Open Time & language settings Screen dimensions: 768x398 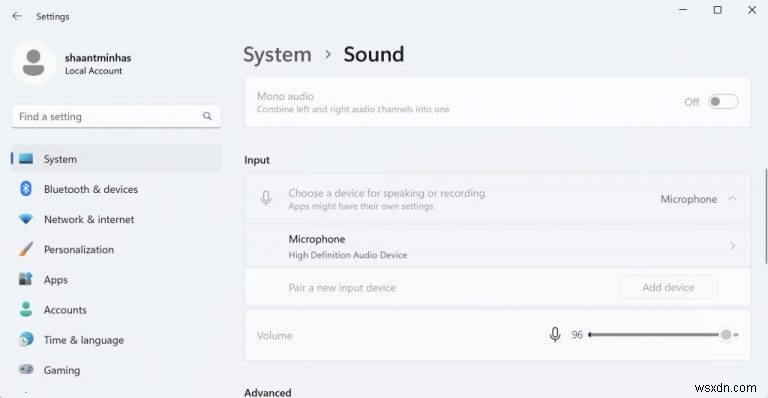[116, 340]
